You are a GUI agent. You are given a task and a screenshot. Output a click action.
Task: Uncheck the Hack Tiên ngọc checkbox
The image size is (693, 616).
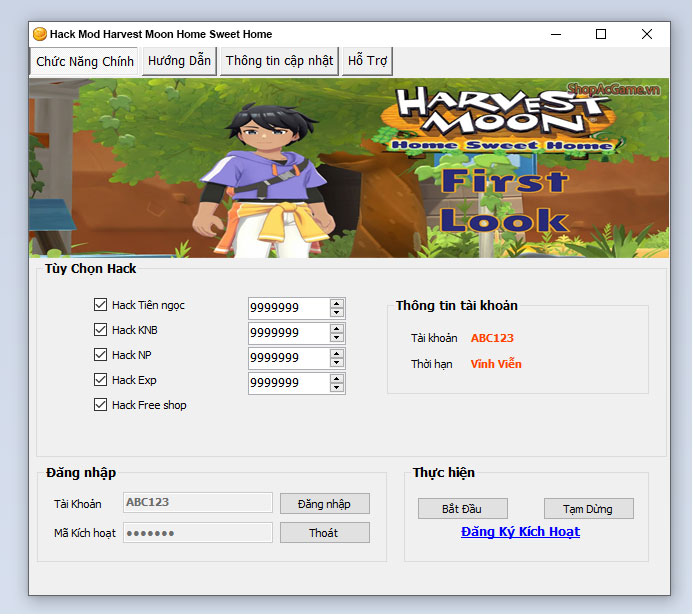[x=100, y=305]
